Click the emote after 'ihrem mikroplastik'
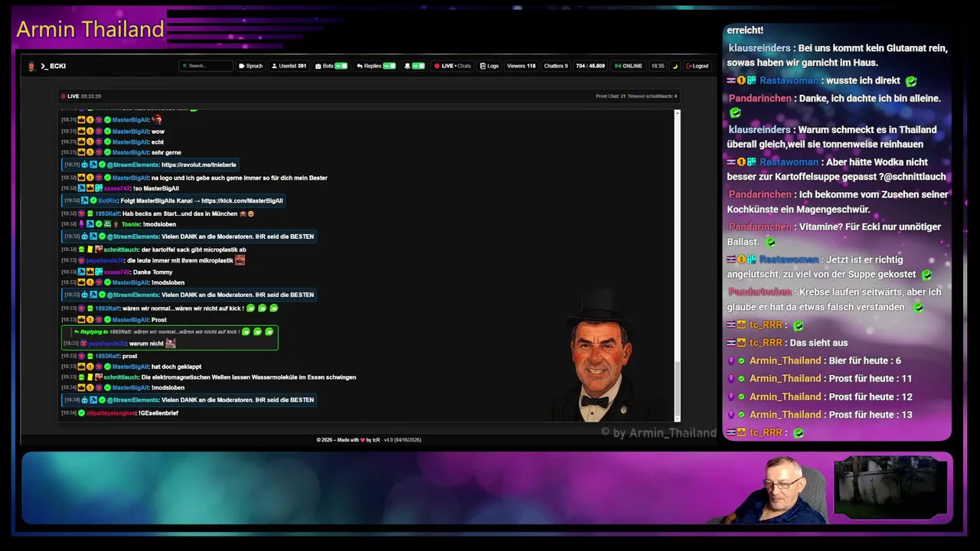Screen dimensions: 980x551 coord(240,260)
